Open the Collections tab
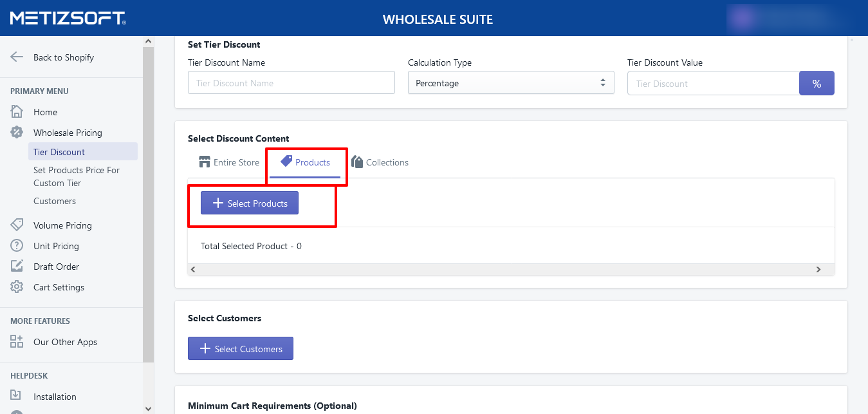This screenshot has height=414, width=868. (x=380, y=162)
